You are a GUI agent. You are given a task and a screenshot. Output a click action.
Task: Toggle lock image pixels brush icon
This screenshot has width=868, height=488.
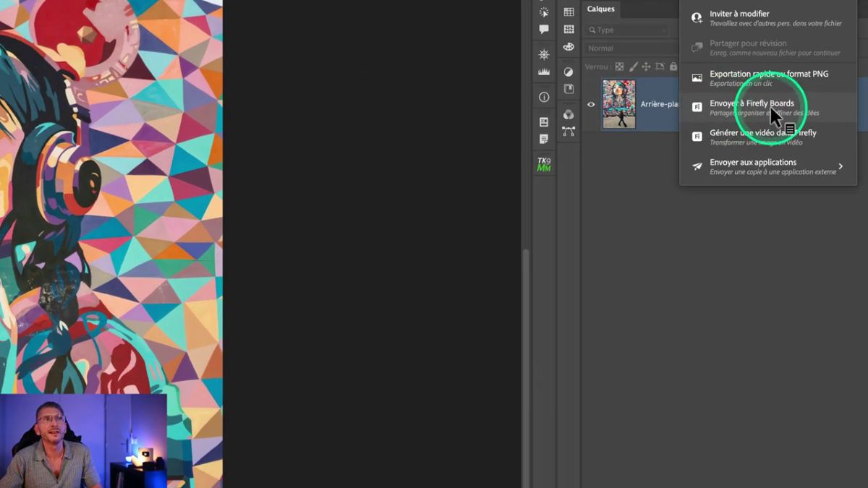point(634,67)
